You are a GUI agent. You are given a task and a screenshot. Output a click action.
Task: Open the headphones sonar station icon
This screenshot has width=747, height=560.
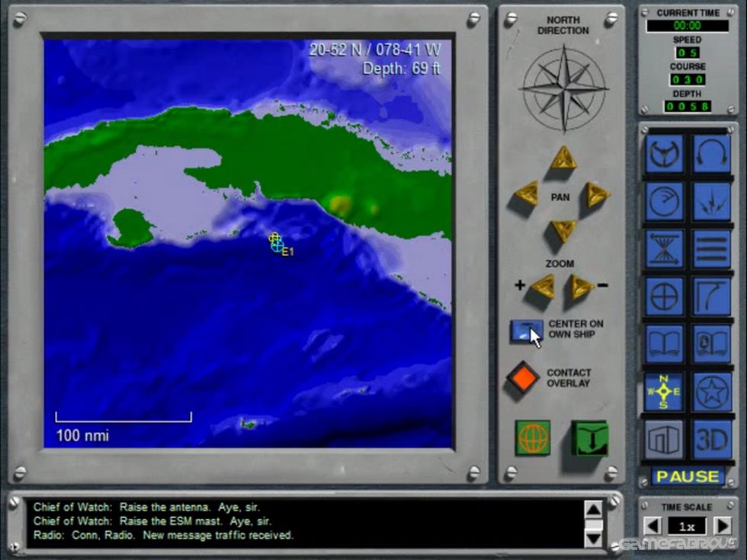(712, 154)
